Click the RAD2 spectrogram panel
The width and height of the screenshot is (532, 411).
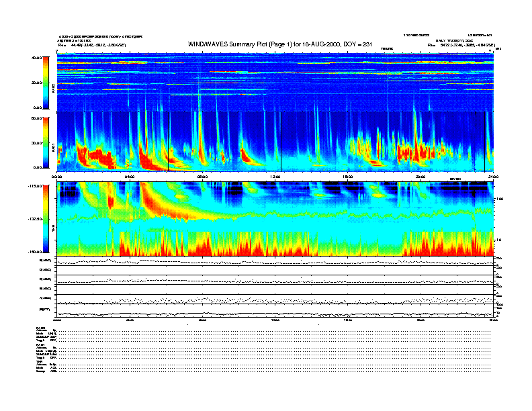coord(275,83)
